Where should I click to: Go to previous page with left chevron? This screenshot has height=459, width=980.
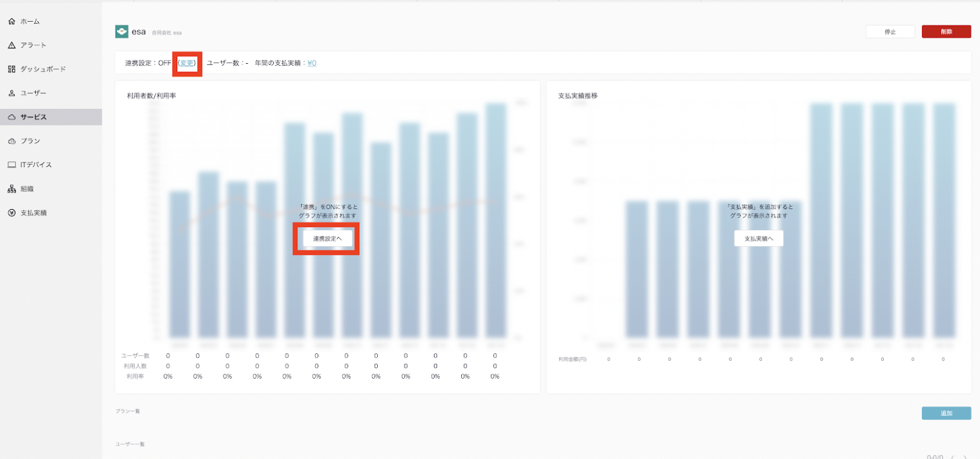953,457
